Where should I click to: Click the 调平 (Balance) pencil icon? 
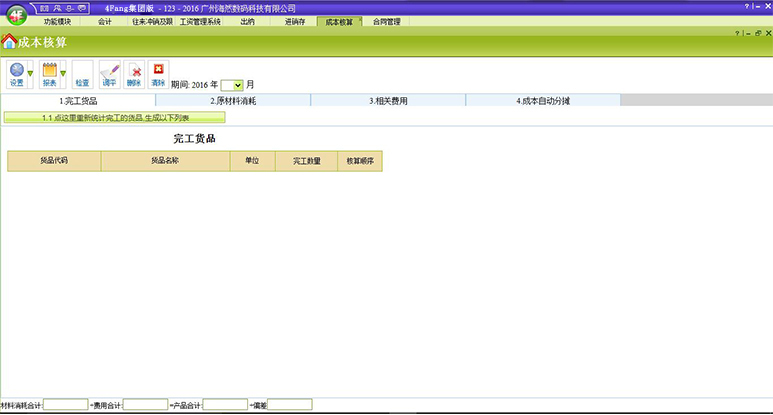[109, 71]
